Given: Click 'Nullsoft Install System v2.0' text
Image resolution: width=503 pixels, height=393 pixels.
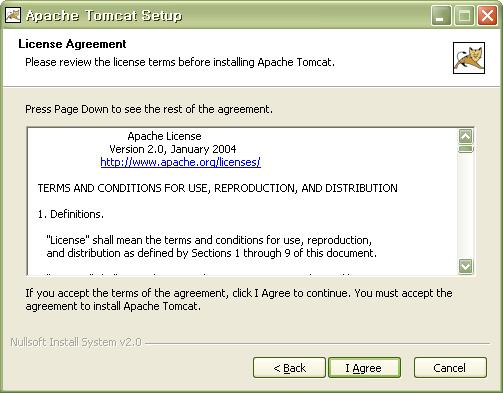Looking at the screenshot, I should [x=76, y=342].
